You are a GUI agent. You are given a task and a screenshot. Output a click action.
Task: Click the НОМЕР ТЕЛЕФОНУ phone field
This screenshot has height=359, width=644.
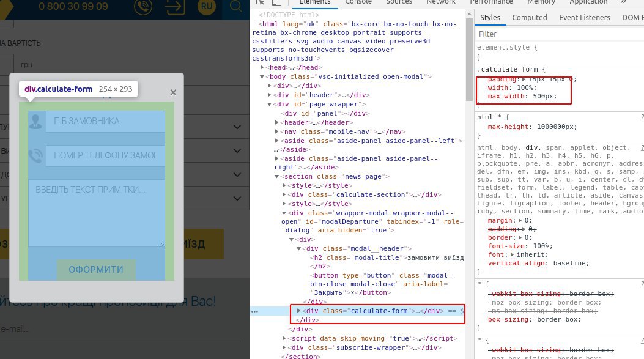pyautogui.click(x=105, y=156)
